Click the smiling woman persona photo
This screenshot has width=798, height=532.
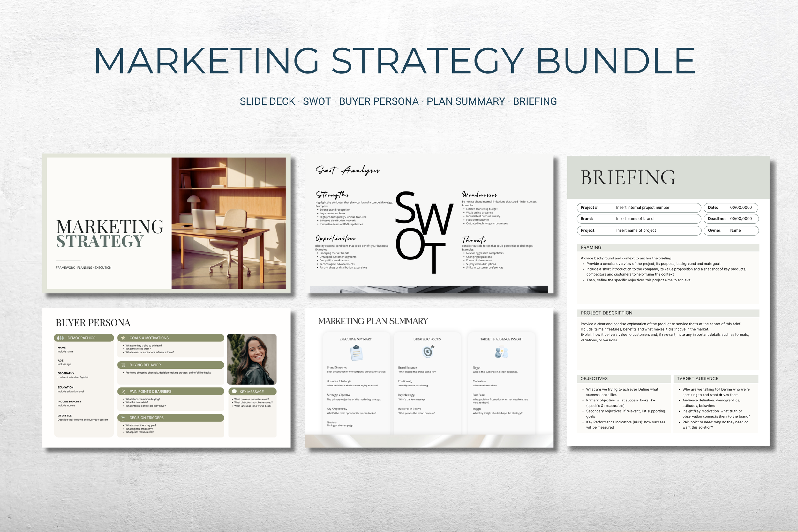(x=252, y=359)
